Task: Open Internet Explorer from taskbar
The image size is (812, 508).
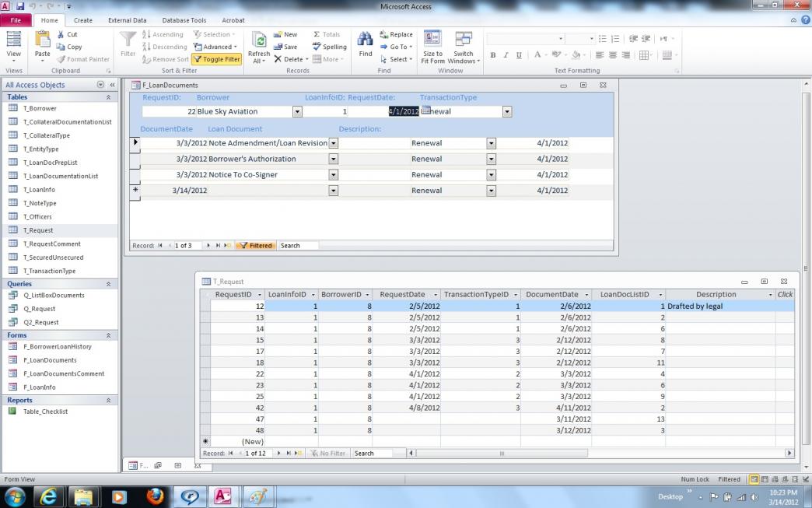Action: [x=48, y=497]
